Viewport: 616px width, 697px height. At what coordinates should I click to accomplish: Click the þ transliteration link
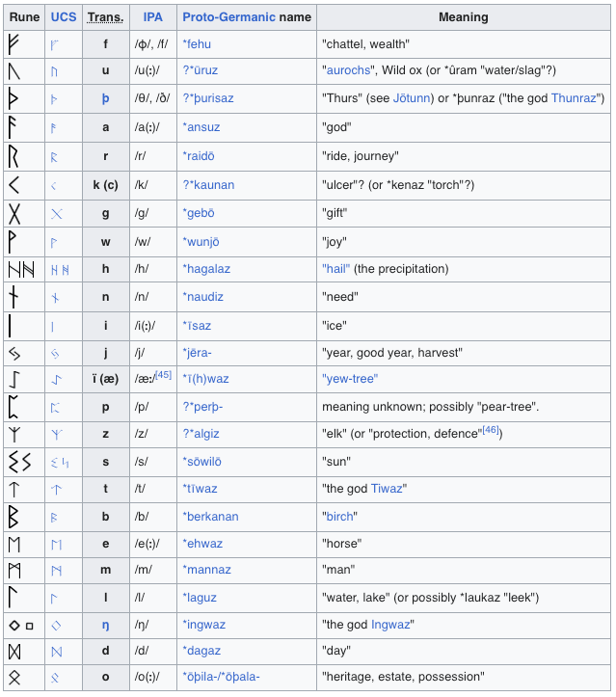coord(105,99)
